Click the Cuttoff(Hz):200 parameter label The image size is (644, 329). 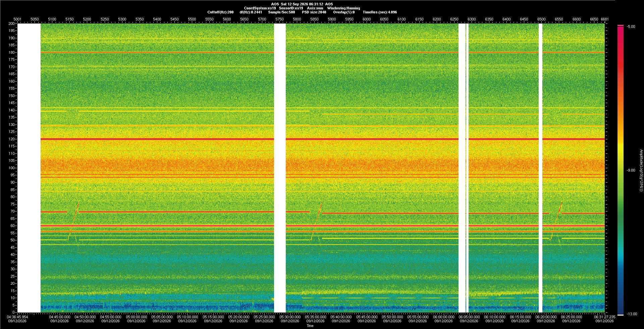[220, 12]
